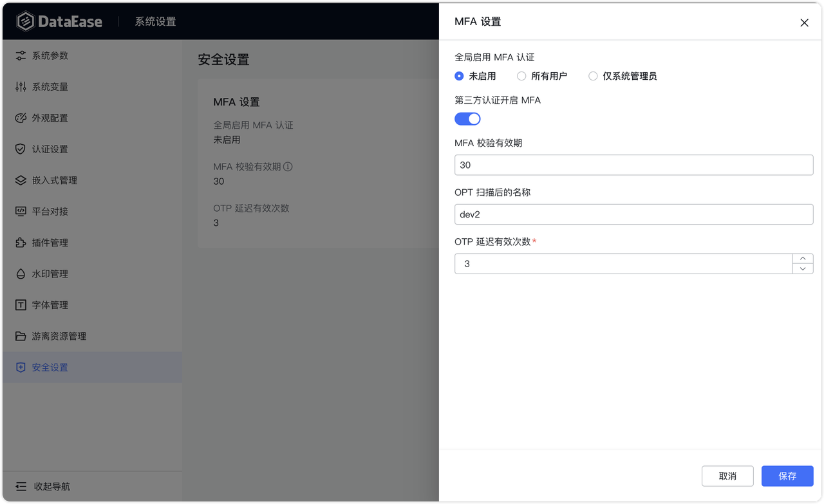Open 嵌入式管理 menu item
Image resolution: width=824 pixels, height=504 pixels.
(x=92, y=180)
